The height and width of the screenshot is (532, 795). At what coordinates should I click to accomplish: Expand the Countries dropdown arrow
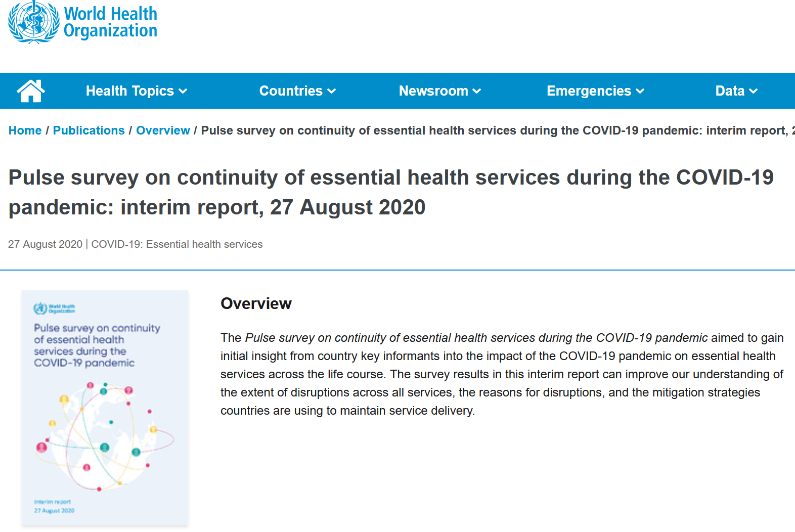(332, 92)
